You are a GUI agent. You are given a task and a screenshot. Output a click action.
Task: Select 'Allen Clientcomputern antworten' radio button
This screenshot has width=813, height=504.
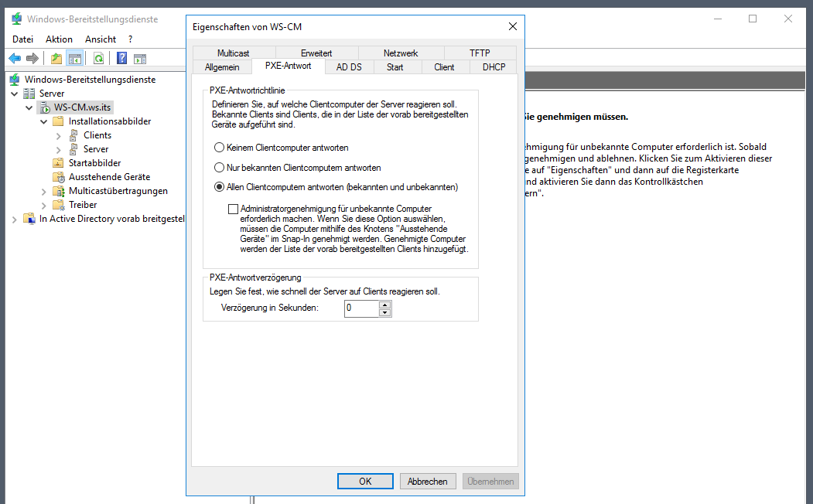pyautogui.click(x=220, y=187)
